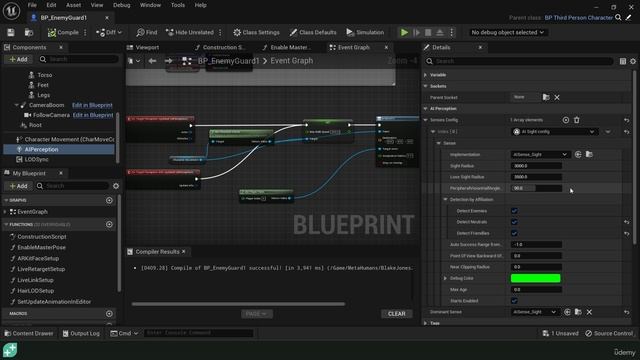
Task: Open play options three-dot menu
Action: [x=451, y=32]
